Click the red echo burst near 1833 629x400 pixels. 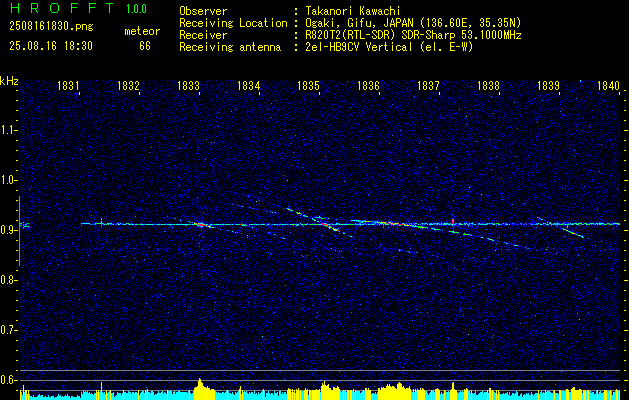tap(202, 225)
